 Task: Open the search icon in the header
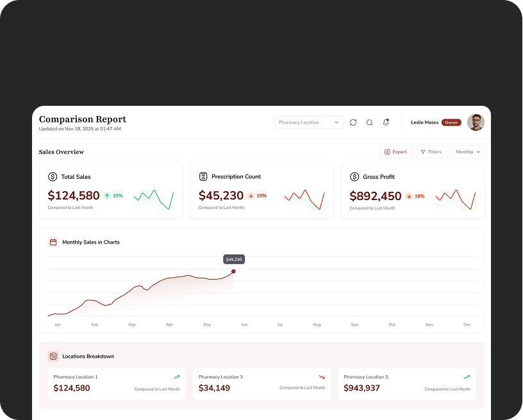click(369, 122)
